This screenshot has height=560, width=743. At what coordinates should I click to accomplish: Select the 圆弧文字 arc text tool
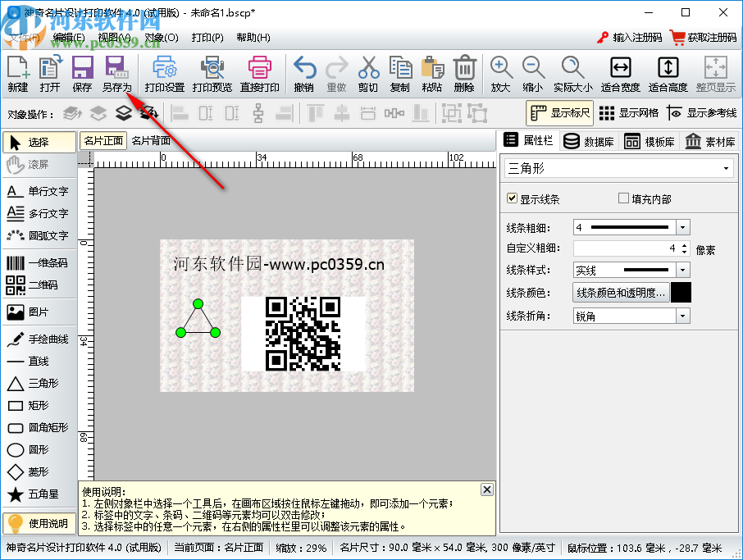click(39, 235)
